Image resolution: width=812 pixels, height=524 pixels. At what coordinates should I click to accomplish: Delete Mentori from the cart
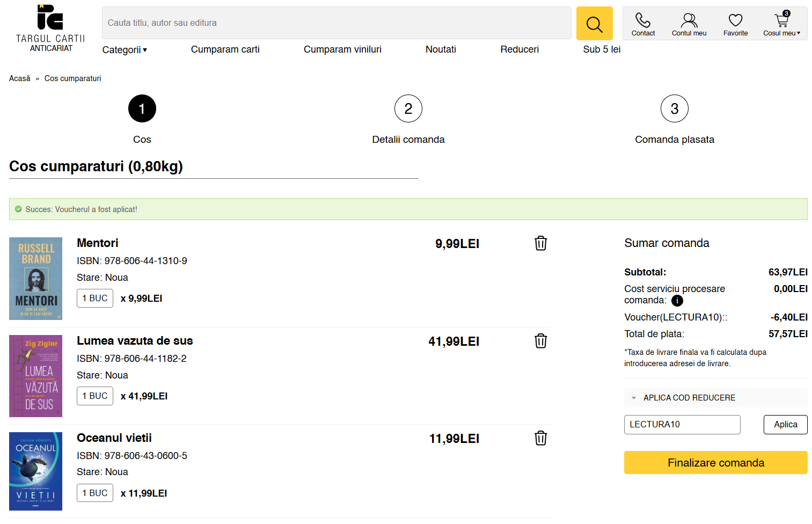coord(540,243)
